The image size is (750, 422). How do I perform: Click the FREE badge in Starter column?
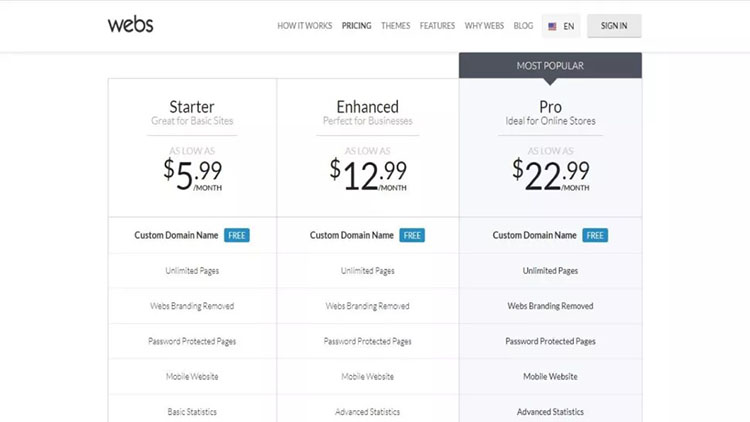237,235
